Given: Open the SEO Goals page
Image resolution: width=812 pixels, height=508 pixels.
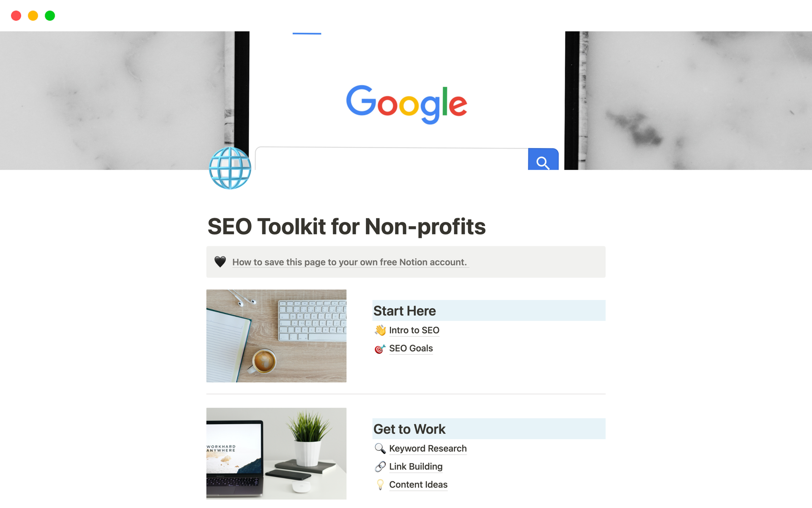Looking at the screenshot, I should point(410,348).
